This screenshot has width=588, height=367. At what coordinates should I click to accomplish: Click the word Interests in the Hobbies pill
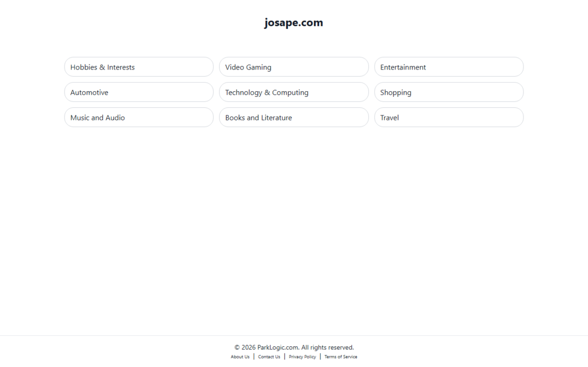pos(121,67)
